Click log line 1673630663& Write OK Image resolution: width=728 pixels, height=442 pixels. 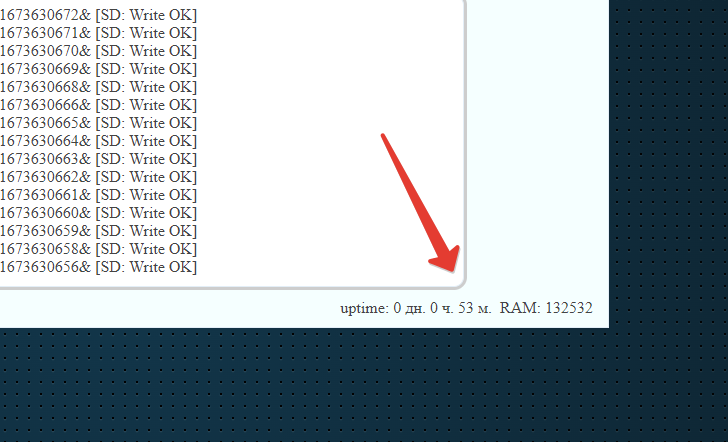(x=98, y=159)
